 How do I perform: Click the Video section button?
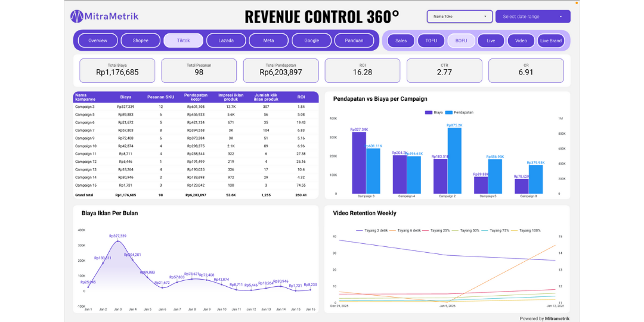click(521, 41)
